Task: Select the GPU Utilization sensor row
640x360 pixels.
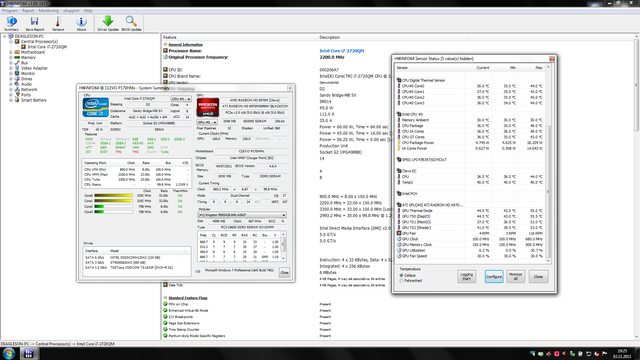Action: [470, 250]
